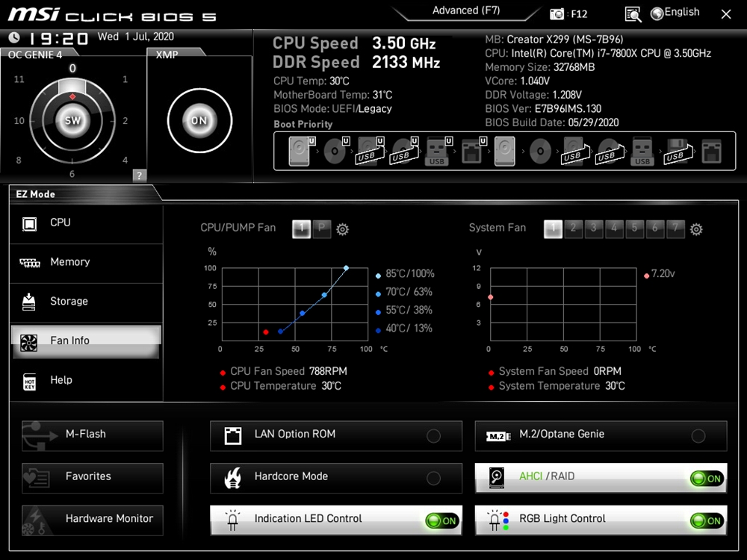Select the pump fan P button
The width and height of the screenshot is (747, 560).
point(322,229)
